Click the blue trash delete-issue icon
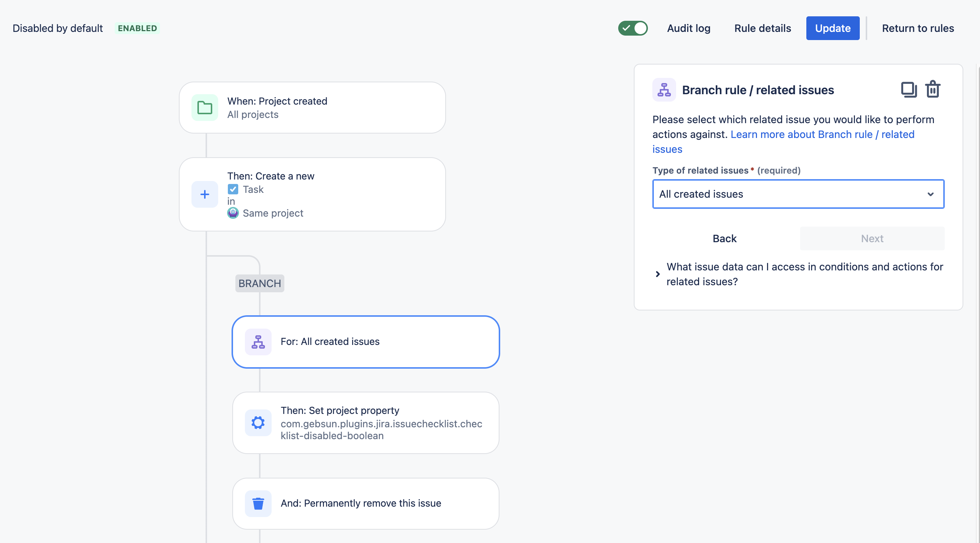This screenshot has height=543, width=980. point(258,503)
